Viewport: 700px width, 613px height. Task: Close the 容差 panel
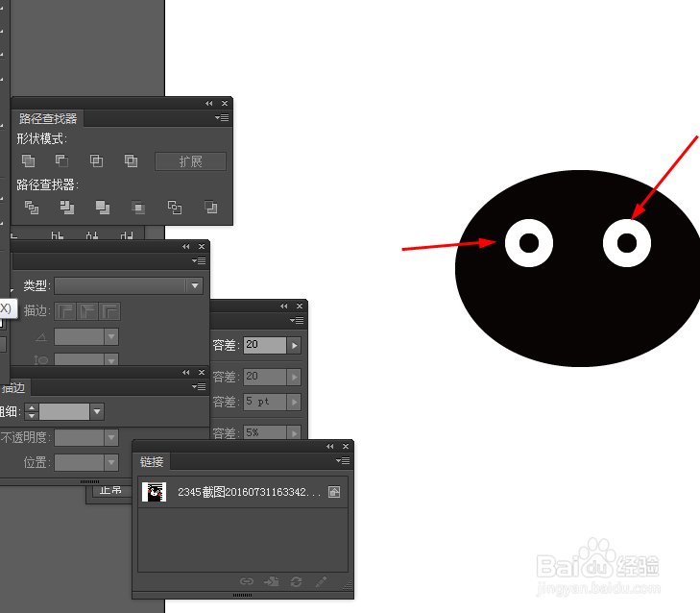tap(300, 306)
